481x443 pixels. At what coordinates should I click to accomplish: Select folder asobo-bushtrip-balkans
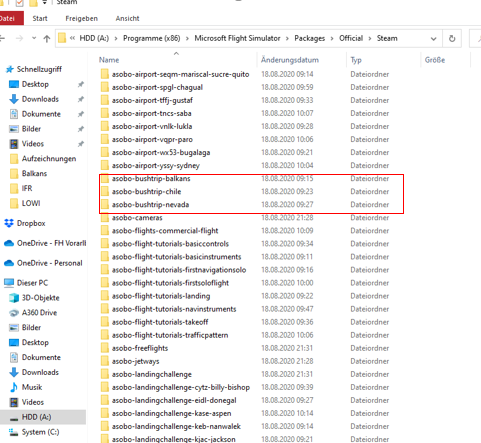tap(151, 179)
